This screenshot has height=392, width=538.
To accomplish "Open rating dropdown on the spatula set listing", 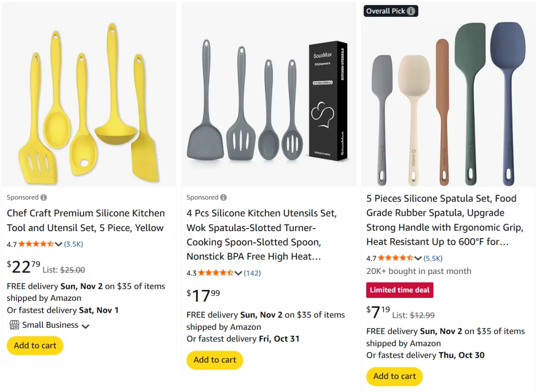I will tap(418, 258).
